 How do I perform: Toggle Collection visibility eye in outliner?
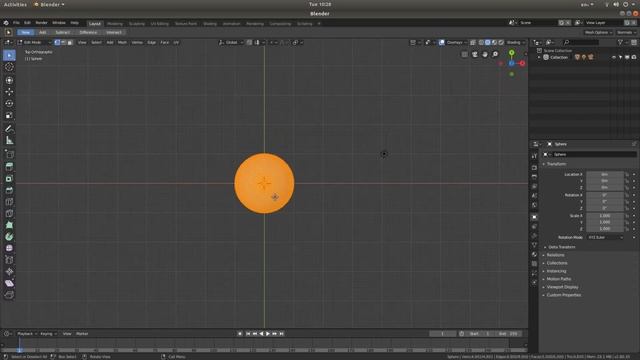click(613, 58)
